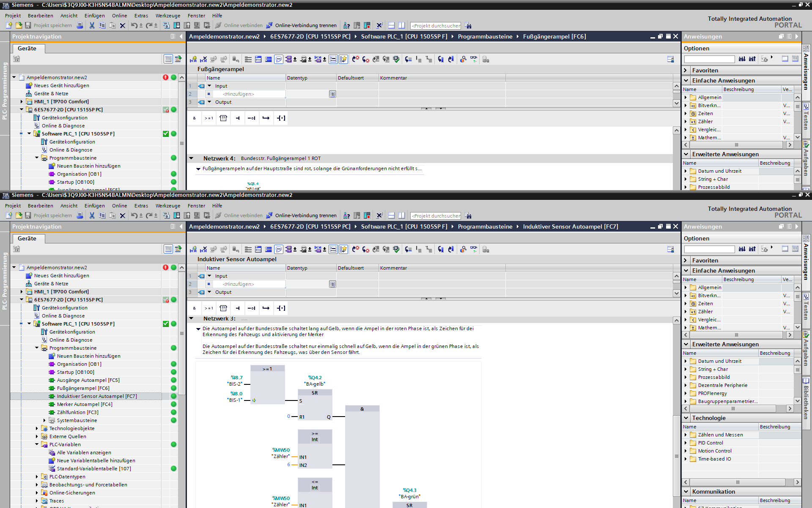Toggle free comments bubble in upper editor toolbar
The height and width of the screenshot is (508, 812).
coord(278,59)
